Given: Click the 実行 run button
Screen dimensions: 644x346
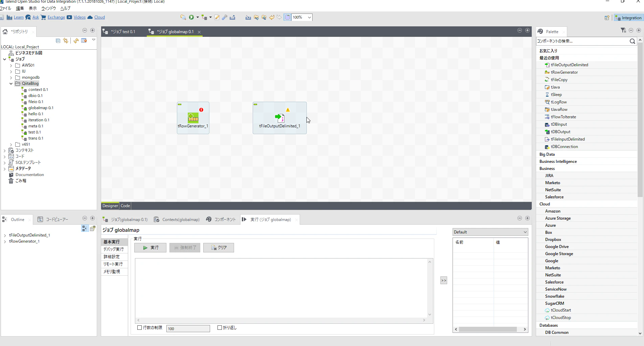Looking at the screenshot, I should [x=150, y=248].
